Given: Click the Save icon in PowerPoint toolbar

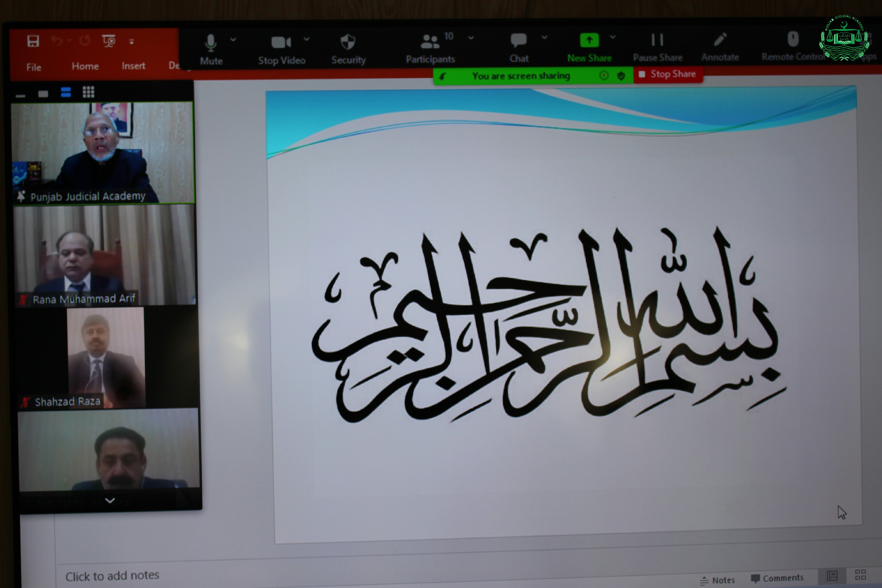Looking at the screenshot, I should click(x=33, y=41).
